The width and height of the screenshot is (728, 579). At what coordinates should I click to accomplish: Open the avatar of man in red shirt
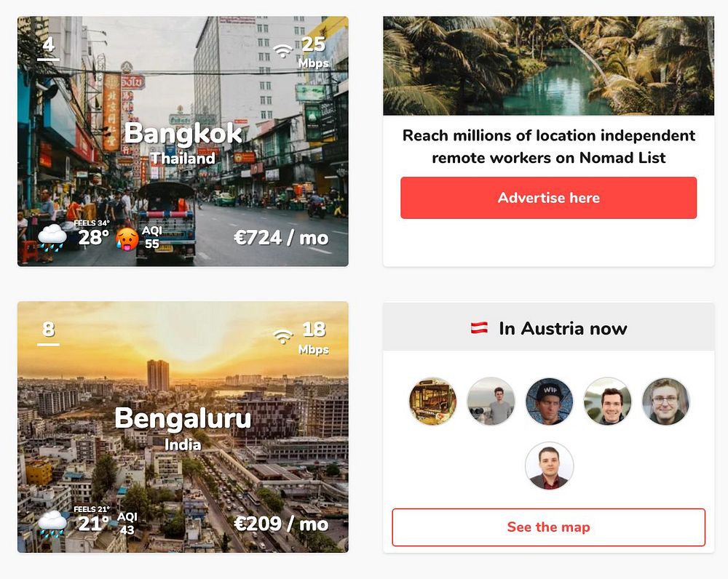[x=549, y=466]
